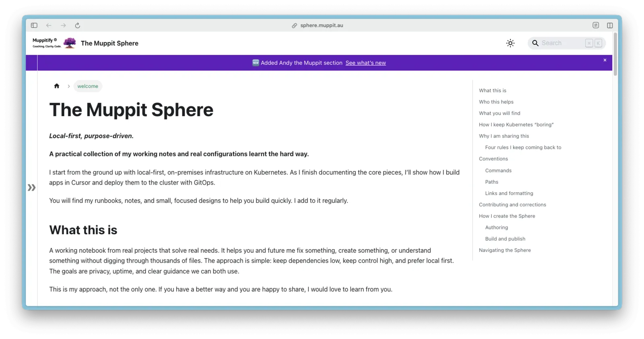Click the sphere.muppit.au address bar
The height and width of the screenshot is (339, 644).
click(322, 25)
